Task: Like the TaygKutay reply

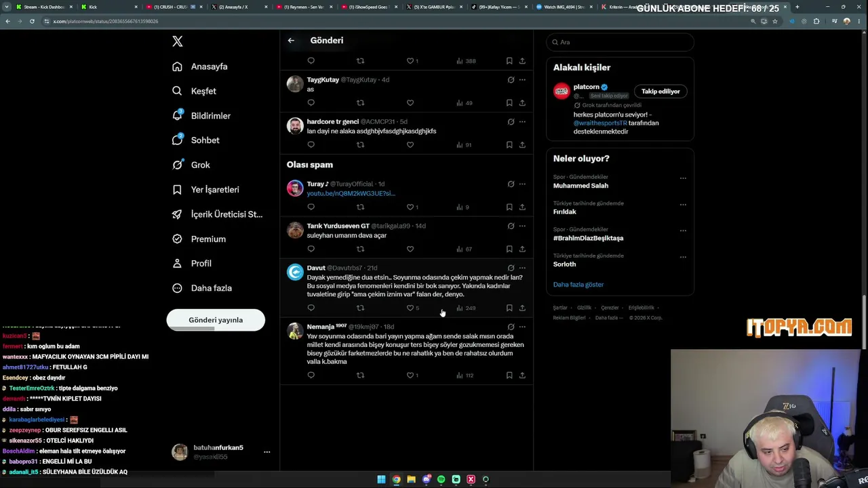Action: pos(410,103)
